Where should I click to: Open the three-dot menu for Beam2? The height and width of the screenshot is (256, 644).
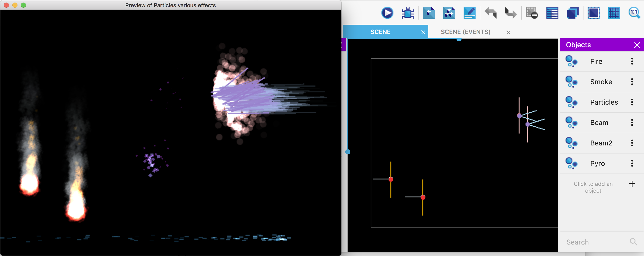tap(632, 143)
